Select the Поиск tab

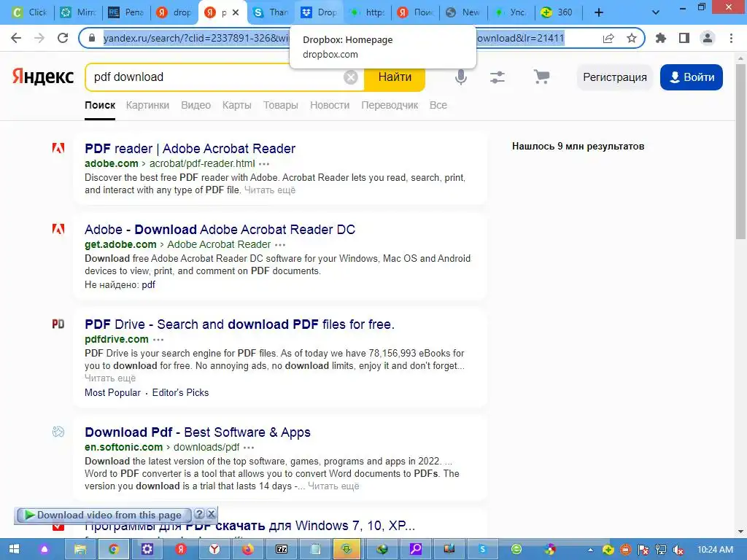[x=100, y=105]
